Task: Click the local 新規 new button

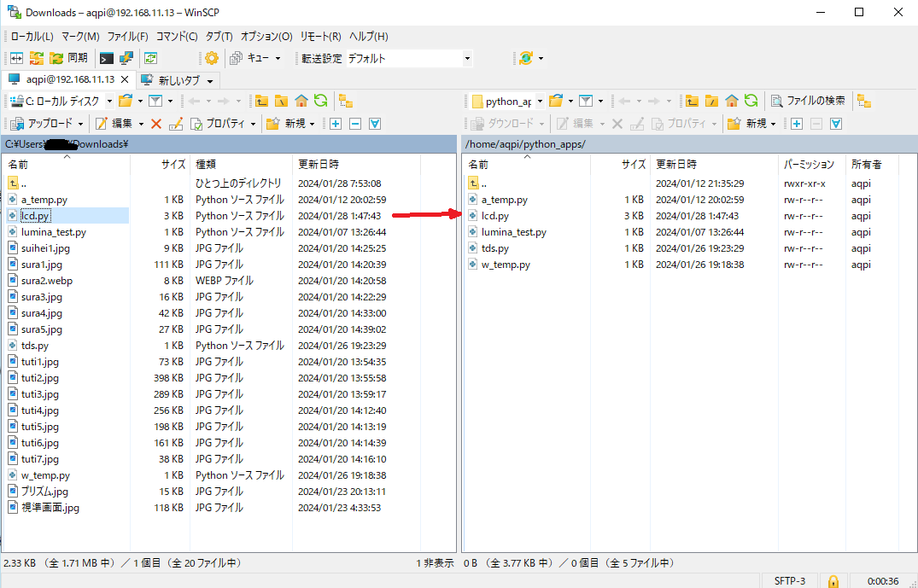Action: click(x=286, y=124)
